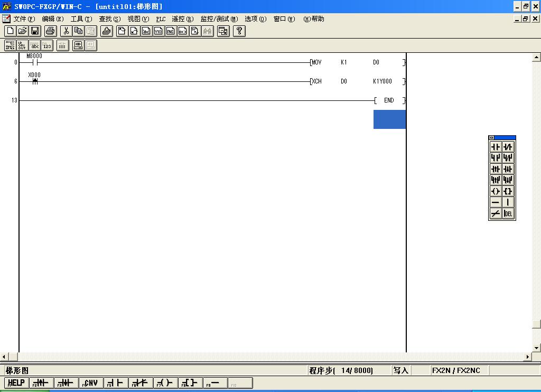Select the vertical line tool in palette

click(x=508, y=202)
